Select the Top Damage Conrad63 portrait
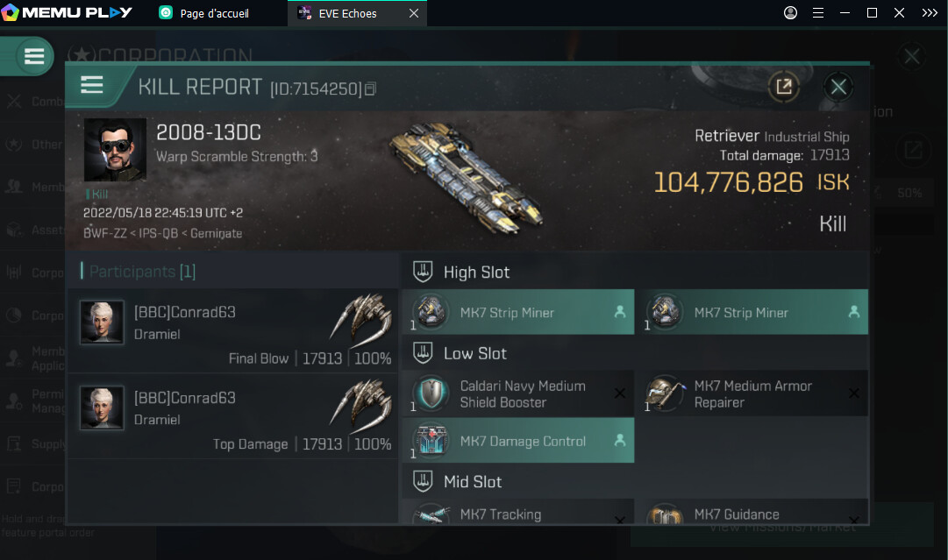 102,408
